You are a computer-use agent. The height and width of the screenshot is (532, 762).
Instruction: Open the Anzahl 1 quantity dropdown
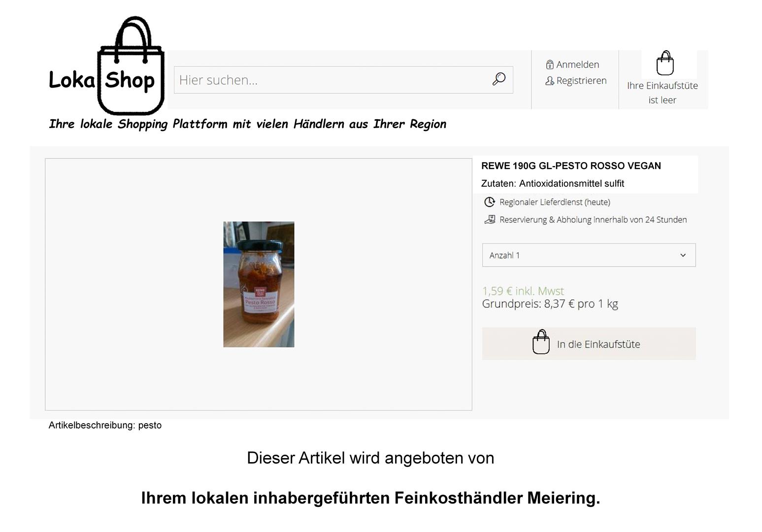[x=589, y=255]
